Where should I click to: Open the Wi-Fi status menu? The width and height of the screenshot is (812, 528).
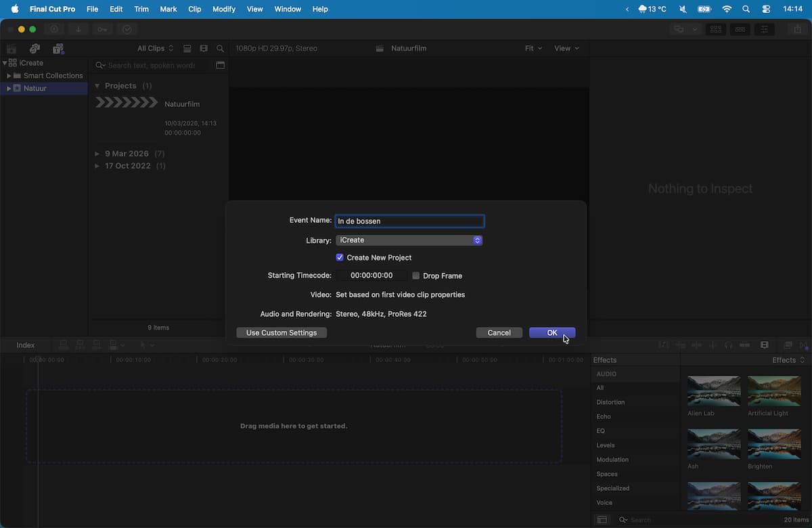727,9
